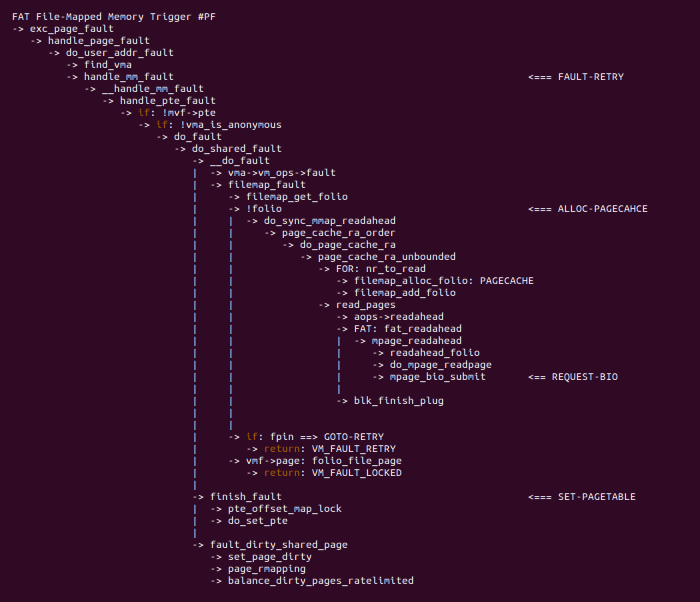Select the mpage_readahead function
700x602 pixels.
(417, 341)
